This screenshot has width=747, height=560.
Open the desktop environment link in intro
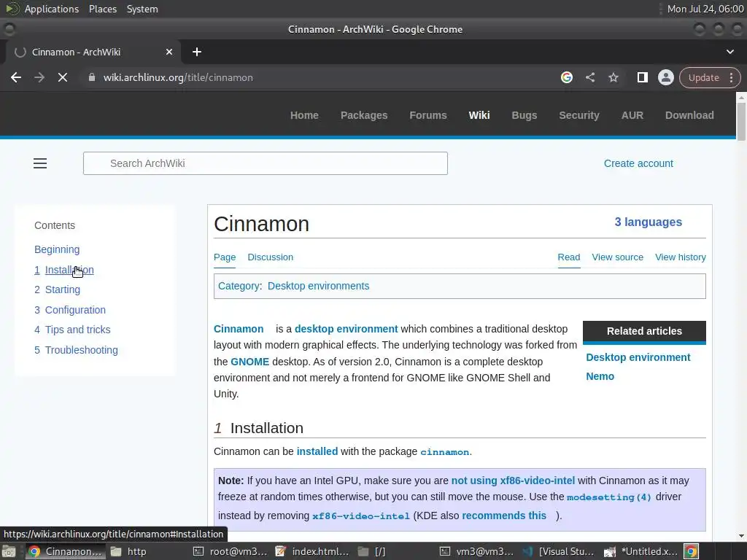click(x=346, y=329)
